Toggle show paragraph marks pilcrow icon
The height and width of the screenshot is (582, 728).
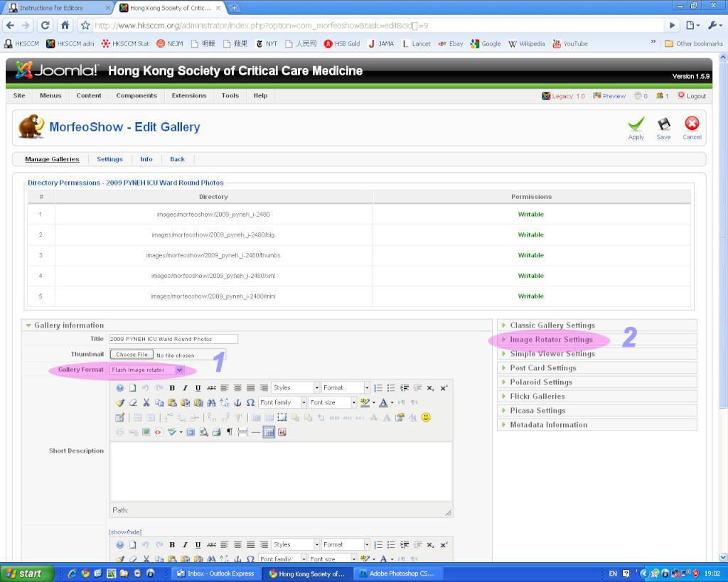(x=230, y=432)
